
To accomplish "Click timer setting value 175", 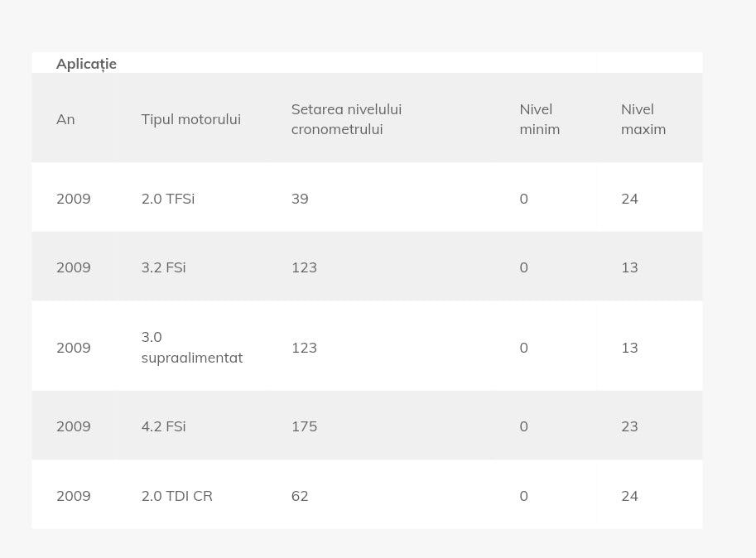I will click(304, 426).
